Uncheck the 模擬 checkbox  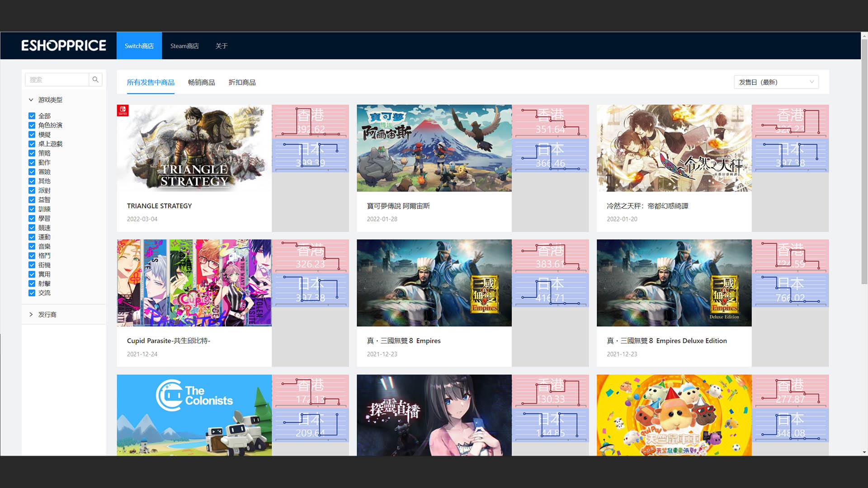tap(32, 135)
